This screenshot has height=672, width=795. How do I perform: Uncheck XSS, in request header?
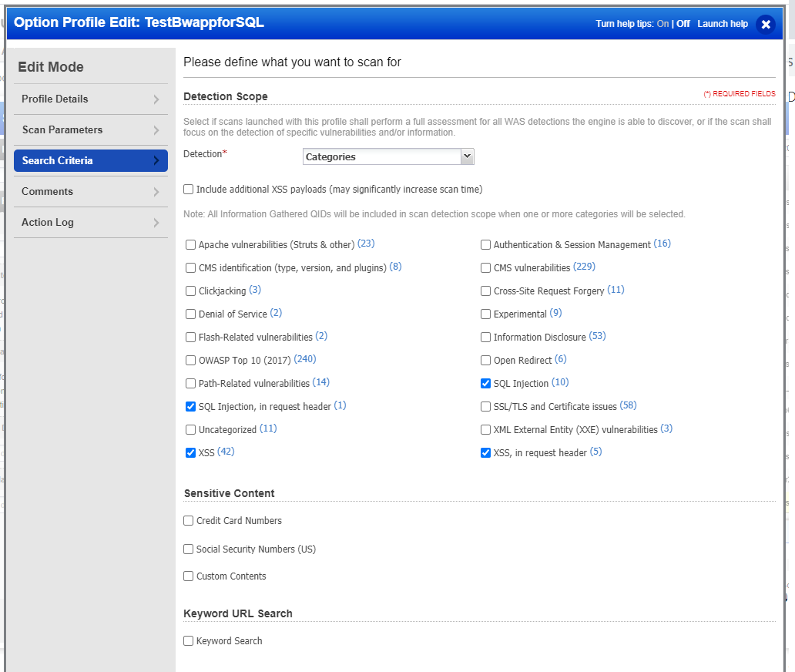[x=486, y=453]
